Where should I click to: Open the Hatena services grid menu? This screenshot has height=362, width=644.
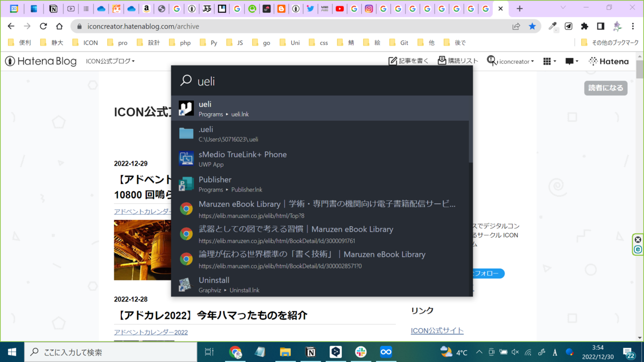(549, 61)
